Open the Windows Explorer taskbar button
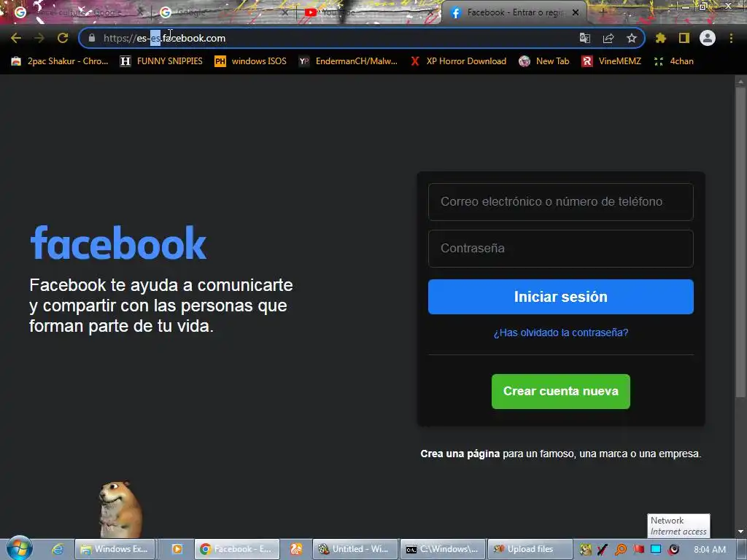747x560 pixels. click(115, 549)
